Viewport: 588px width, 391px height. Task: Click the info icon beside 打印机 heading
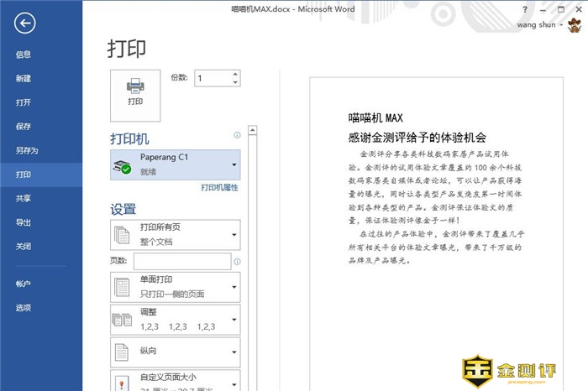point(238,135)
